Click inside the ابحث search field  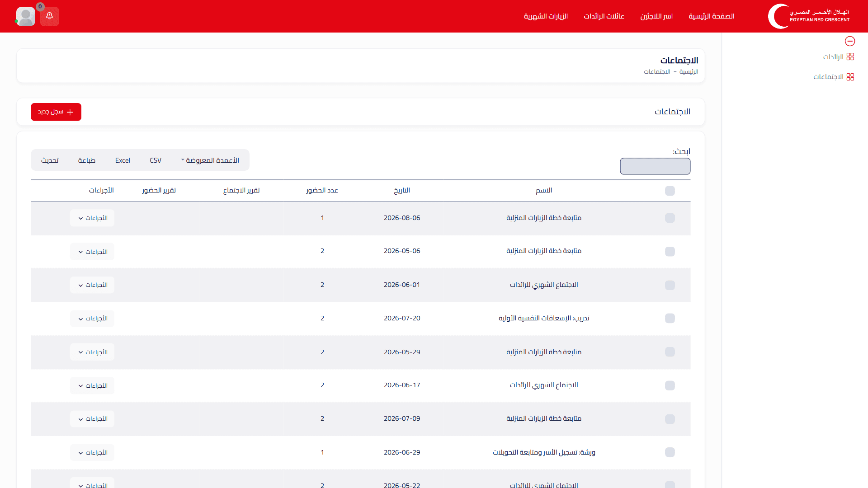pos(655,166)
